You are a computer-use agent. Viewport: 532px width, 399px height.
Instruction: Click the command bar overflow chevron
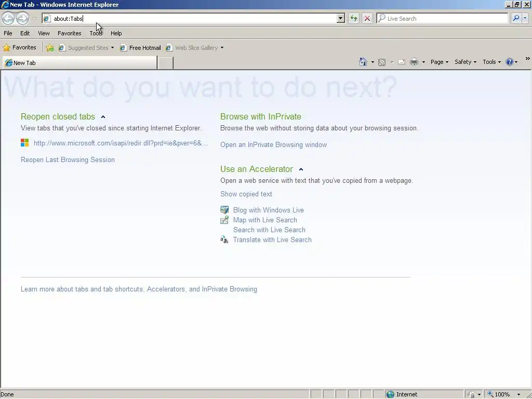[x=528, y=58]
